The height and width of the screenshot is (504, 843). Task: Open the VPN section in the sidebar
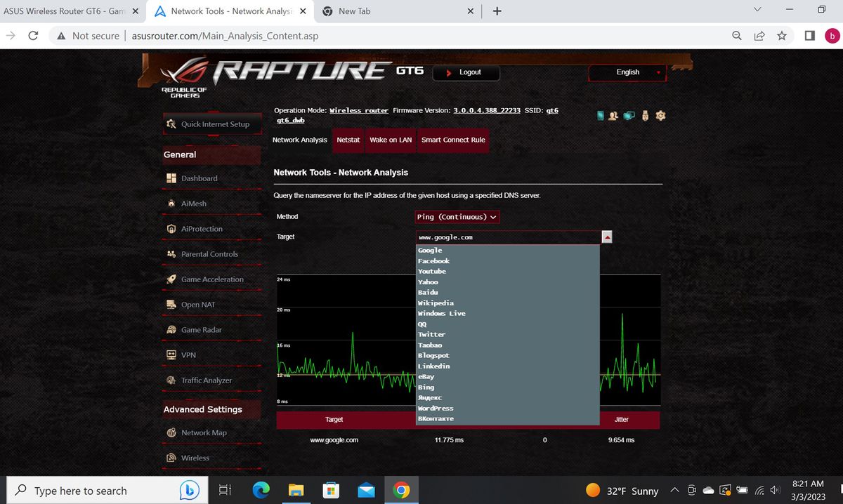coord(189,354)
